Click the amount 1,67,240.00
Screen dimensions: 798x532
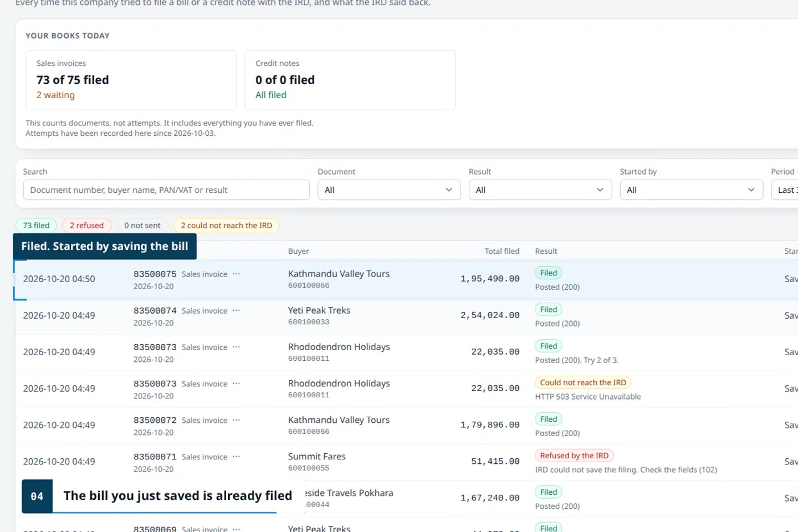(x=490, y=498)
